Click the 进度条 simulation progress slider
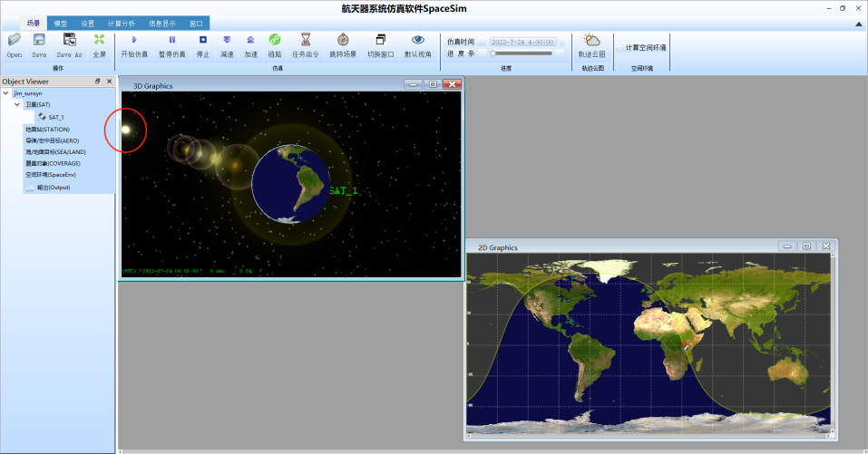868x454 pixels. point(522,53)
